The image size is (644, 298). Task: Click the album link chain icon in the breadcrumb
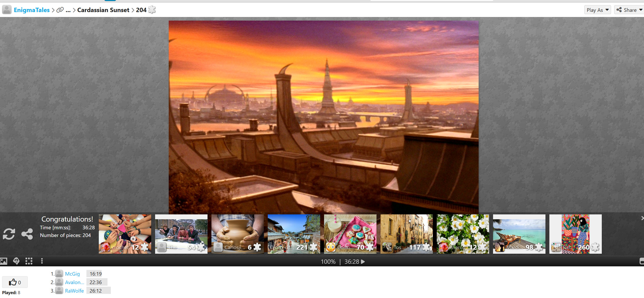click(60, 10)
